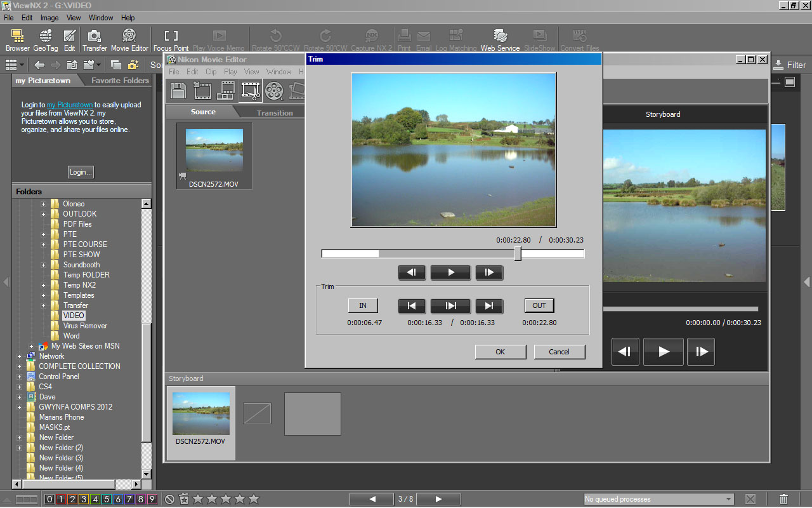This screenshot has width=812, height=508.
Task: Open the Clip menu in Movie Editor
Action: pyautogui.click(x=211, y=72)
